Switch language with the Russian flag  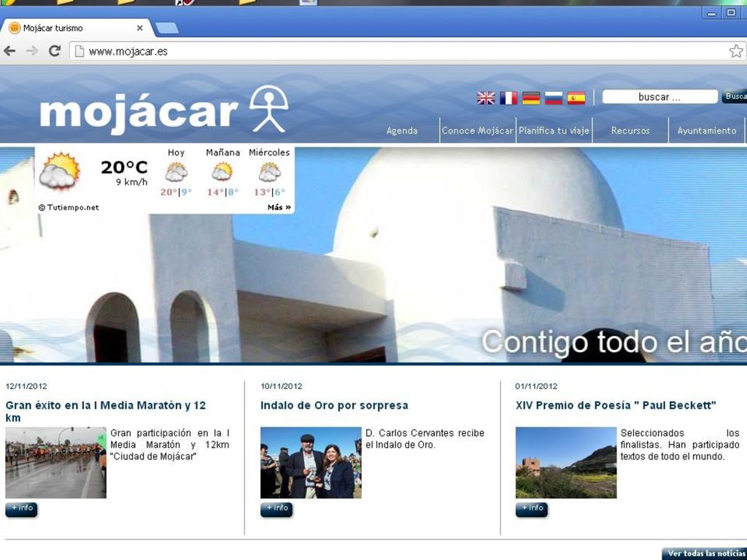[554, 98]
